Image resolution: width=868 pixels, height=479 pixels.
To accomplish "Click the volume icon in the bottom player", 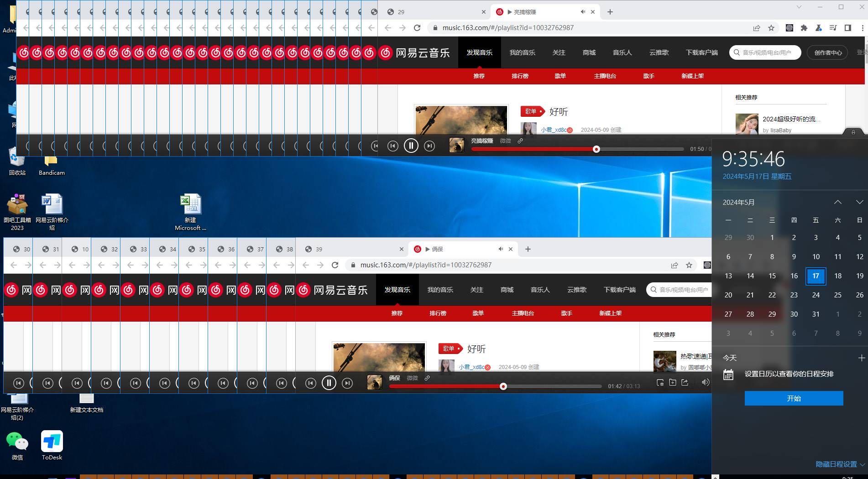I will [706, 383].
